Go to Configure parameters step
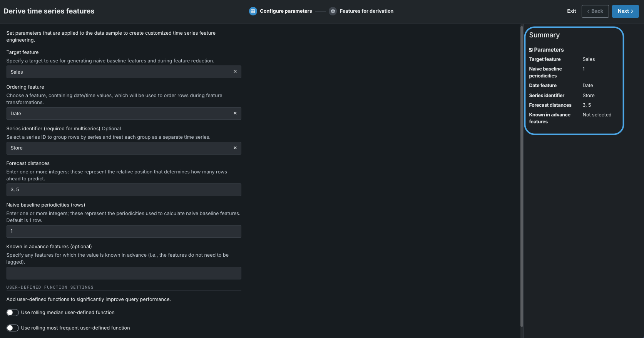644x338 pixels. 286,11
